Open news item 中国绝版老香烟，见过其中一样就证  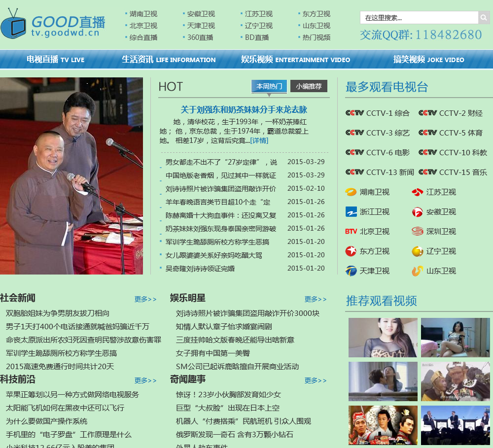click(221, 175)
